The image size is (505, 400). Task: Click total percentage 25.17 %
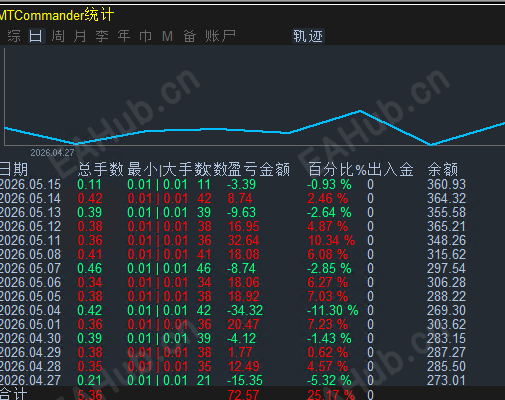331,395
